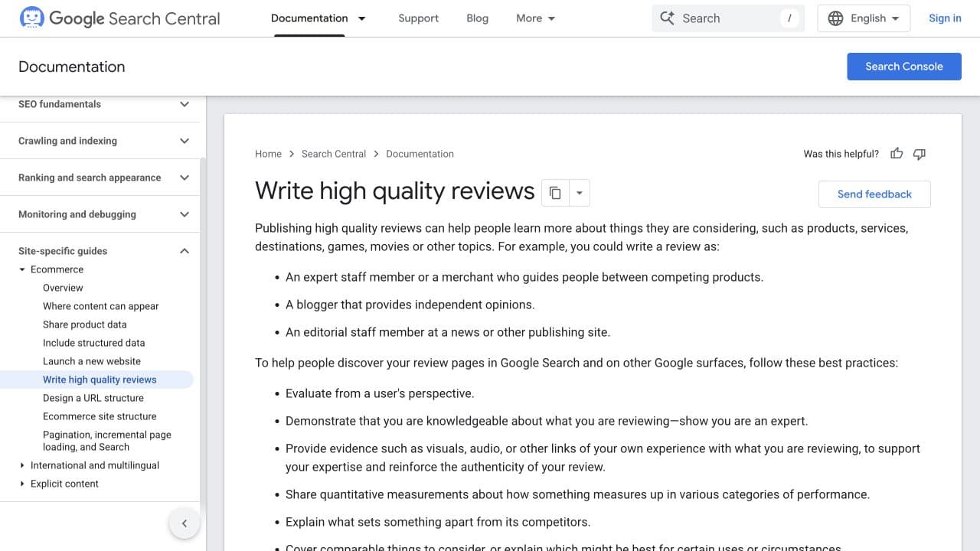Open the English language selector
Image resolution: width=980 pixels, height=551 pixels.
pos(864,18)
